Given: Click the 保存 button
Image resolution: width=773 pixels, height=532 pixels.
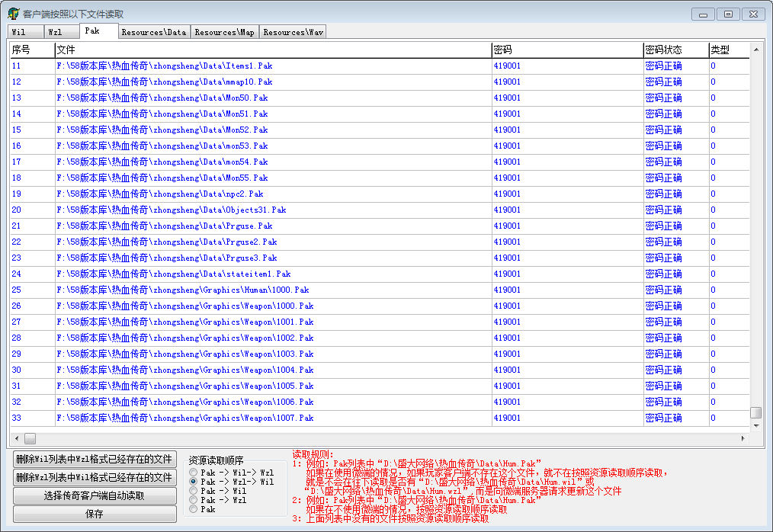Looking at the screenshot, I should click(95, 514).
